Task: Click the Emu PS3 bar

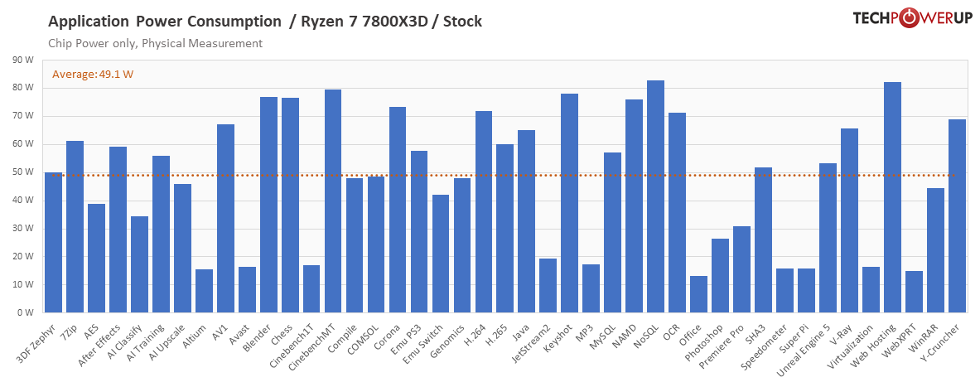Action: pyautogui.click(x=419, y=232)
